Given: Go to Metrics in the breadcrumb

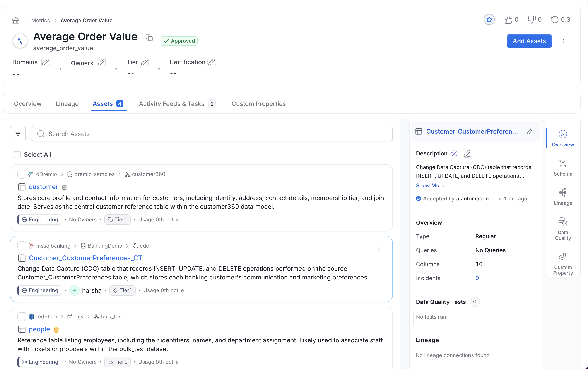Looking at the screenshot, I should click(x=41, y=21).
